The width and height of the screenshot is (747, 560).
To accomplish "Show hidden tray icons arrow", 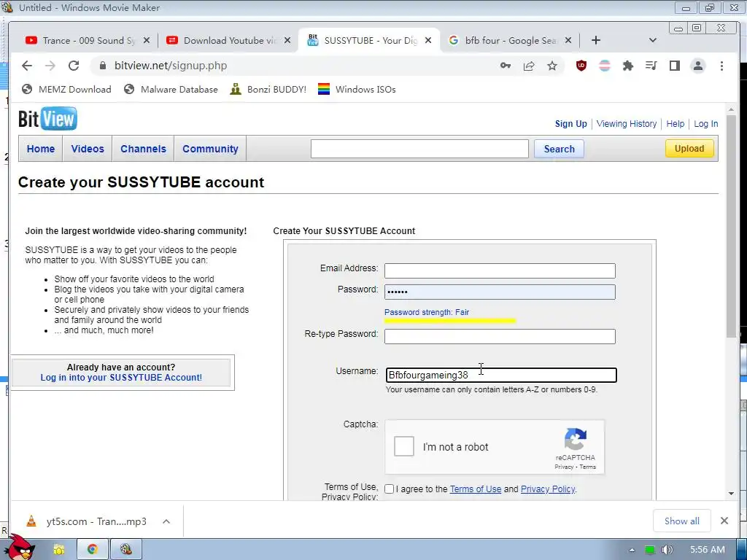I will [x=632, y=550].
